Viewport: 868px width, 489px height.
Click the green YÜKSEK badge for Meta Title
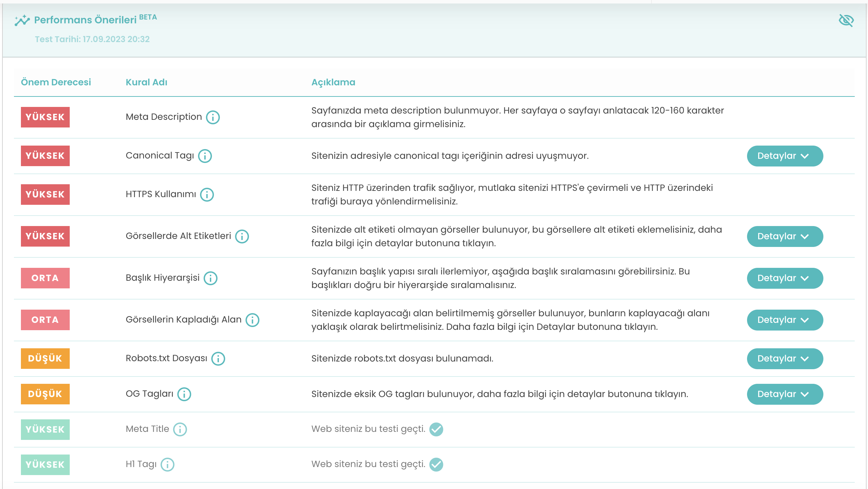(x=45, y=429)
